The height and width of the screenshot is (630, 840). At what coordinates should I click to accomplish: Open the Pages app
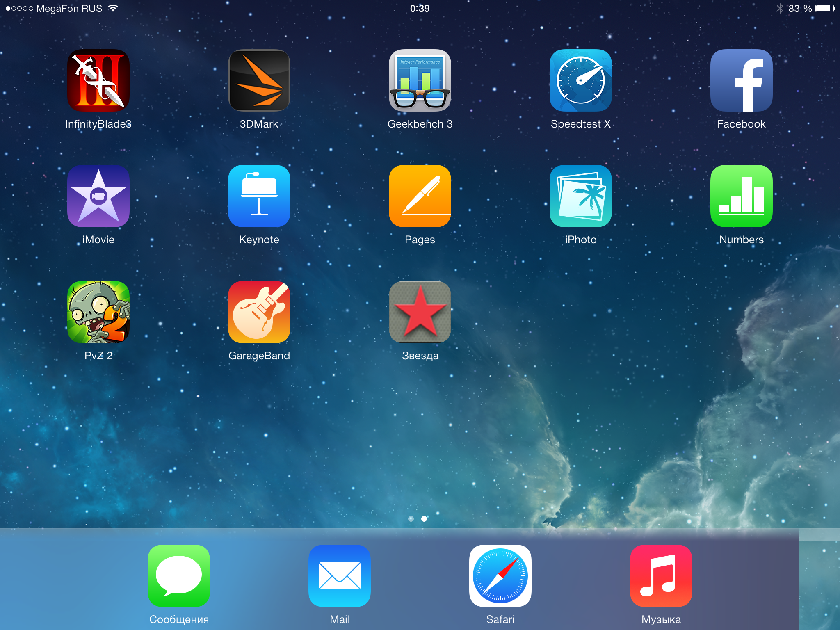(420, 196)
